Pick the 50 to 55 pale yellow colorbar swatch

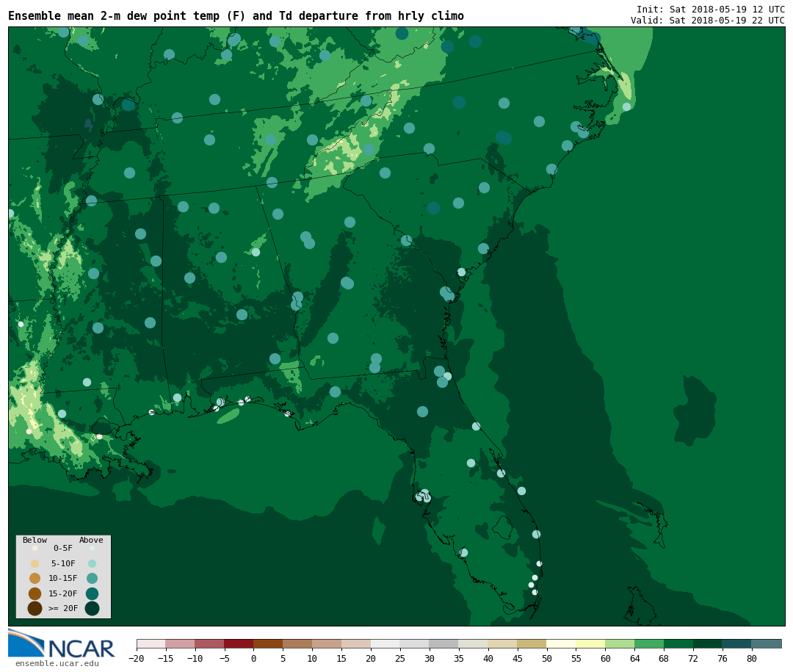(x=562, y=643)
